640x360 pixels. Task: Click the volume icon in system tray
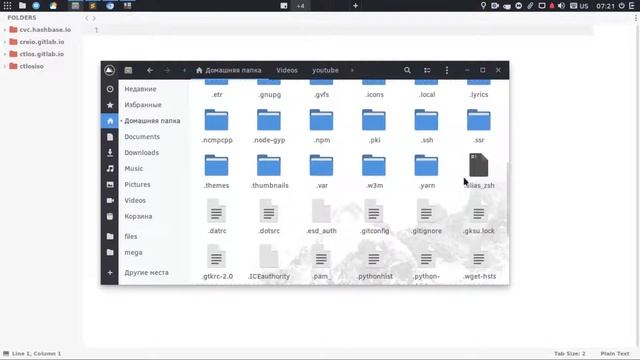(562, 6)
